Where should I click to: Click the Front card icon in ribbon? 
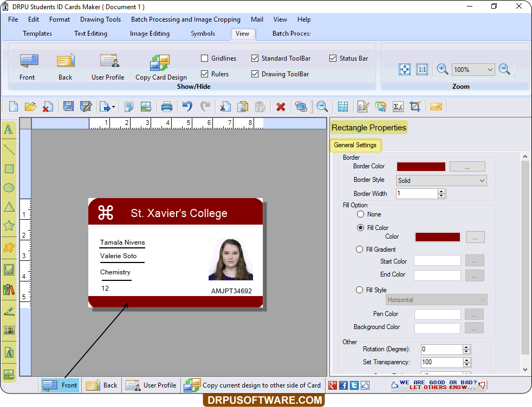(x=29, y=61)
